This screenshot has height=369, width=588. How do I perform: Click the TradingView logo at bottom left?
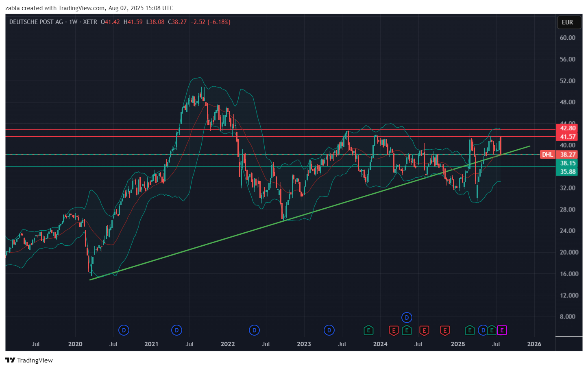click(x=29, y=360)
